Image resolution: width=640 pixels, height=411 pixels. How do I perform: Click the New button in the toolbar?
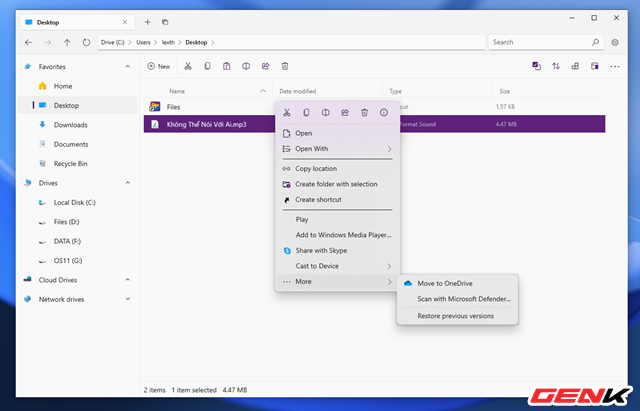click(159, 66)
